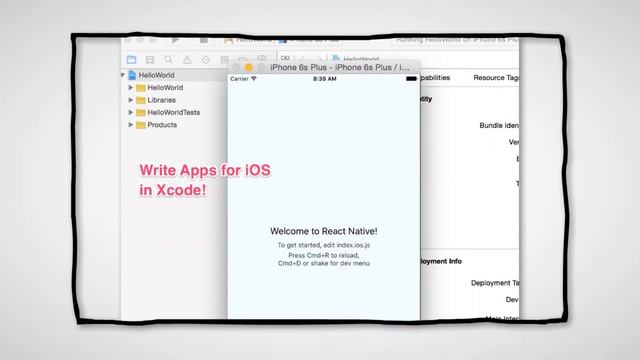Click the Carrier label in the simulator
Viewport: 640px width, 360px height.
tap(239, 78)
